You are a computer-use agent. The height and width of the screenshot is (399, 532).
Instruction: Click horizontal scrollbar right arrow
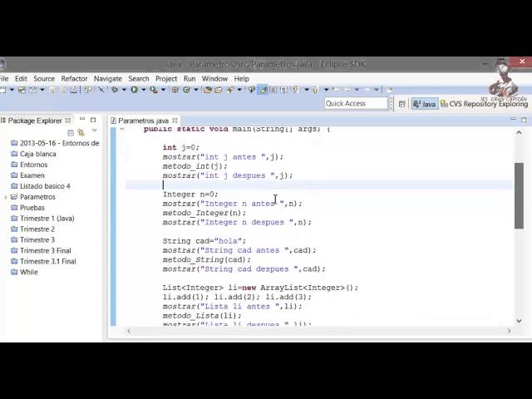tap(509, 331)
